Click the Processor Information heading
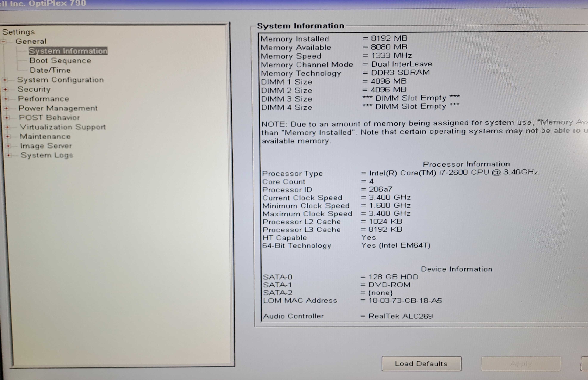 tap(466, 164)
